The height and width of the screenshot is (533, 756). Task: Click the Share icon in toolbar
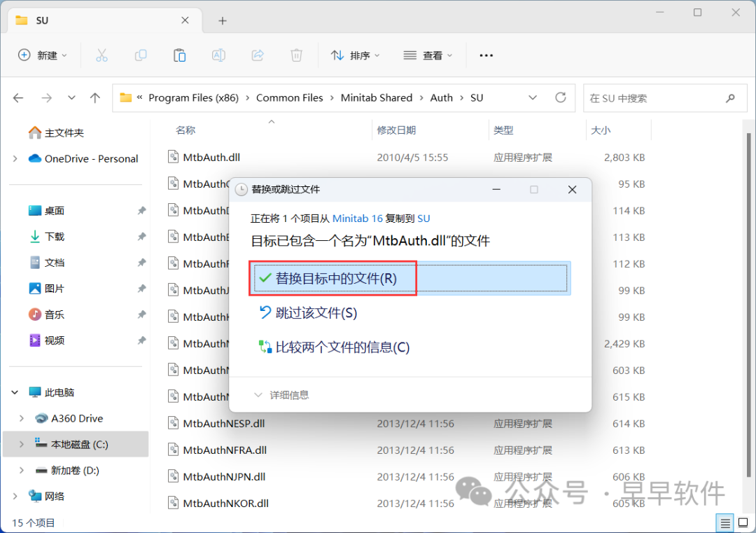[x=257, y=55]
